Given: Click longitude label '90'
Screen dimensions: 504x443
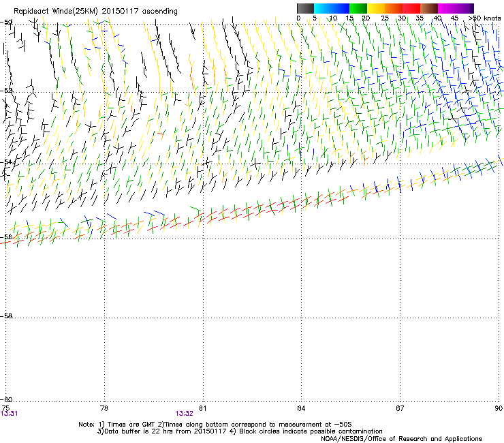Looking at the screenshot, I should coord(499,408).
